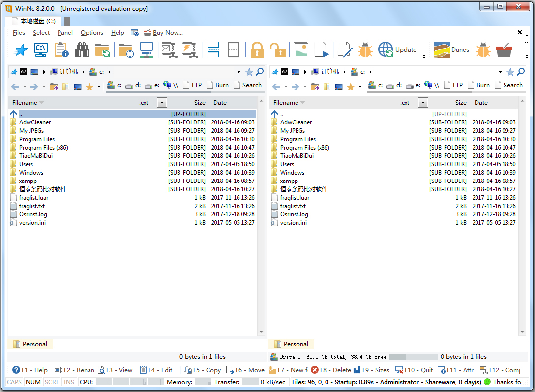
Task: Click the network computer toolbar icon
Action: [x=147, y=50]
